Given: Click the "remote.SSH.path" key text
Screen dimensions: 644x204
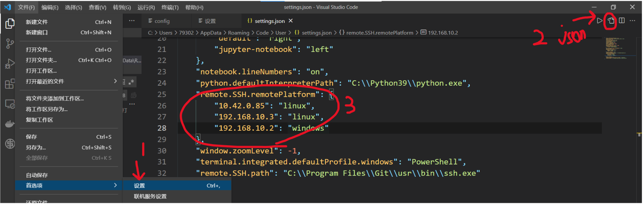Looking at the screenshot, I should [235, 173].
